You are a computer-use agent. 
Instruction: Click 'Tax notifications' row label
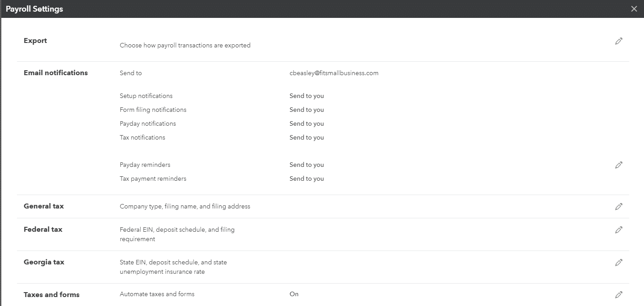click(143, 137)
